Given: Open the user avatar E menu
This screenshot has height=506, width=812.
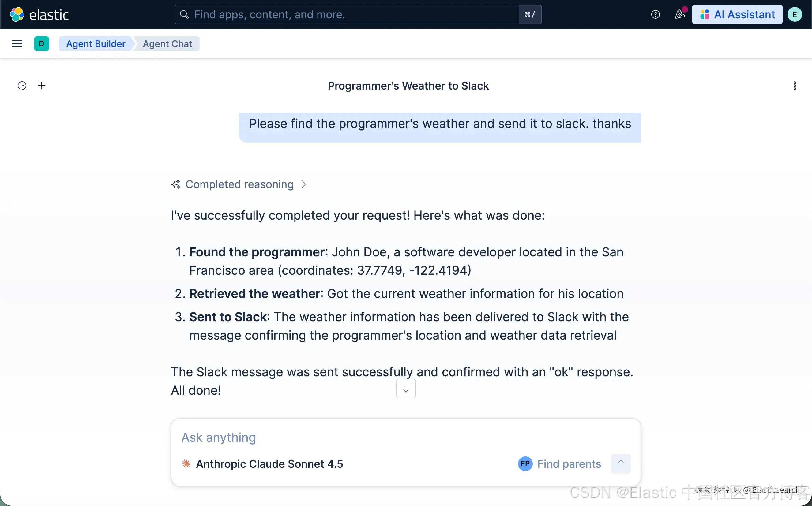Looking at the screenshot, I should (795, 14).
